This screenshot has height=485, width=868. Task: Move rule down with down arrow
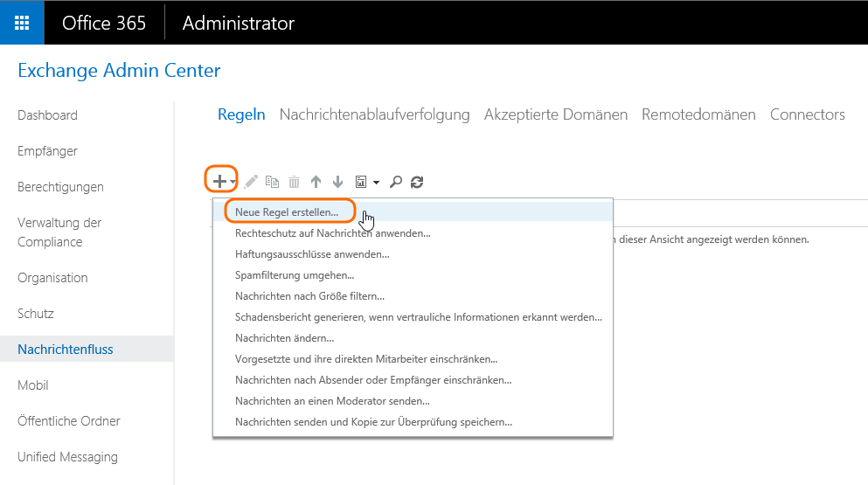click(337, 182)
